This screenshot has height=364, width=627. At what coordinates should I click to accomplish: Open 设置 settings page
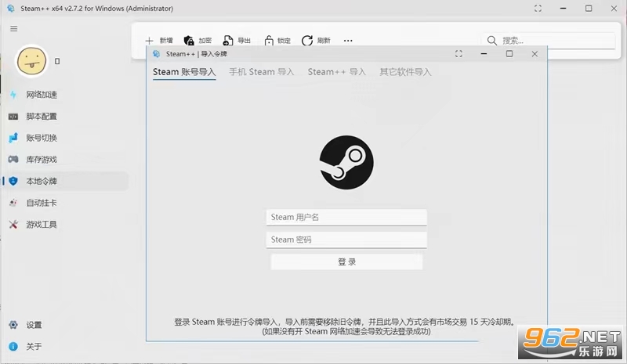click(x=33, y=325)
